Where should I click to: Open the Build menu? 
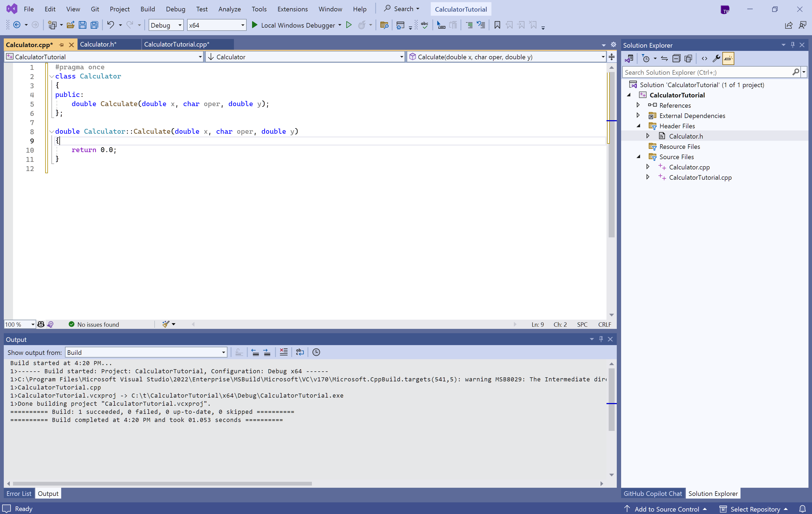pyautogui.click(x=148, y=9)
